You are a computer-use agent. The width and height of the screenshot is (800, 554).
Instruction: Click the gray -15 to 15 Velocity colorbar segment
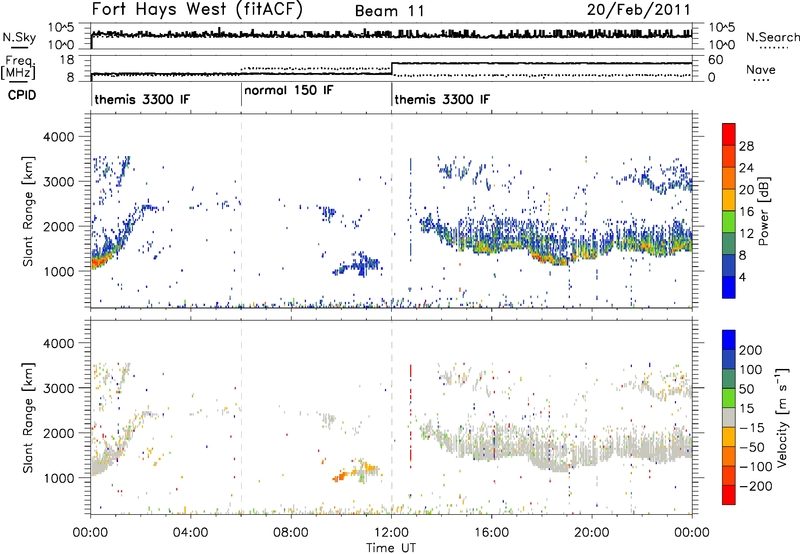coord(729,417)
